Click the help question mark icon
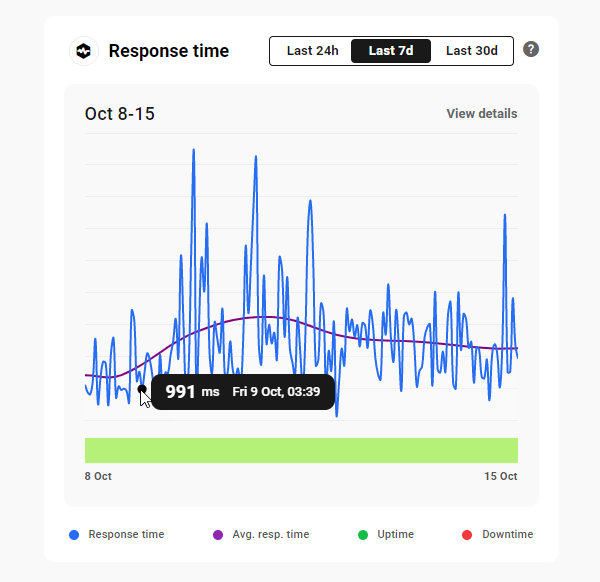 (x=531, y=50)
